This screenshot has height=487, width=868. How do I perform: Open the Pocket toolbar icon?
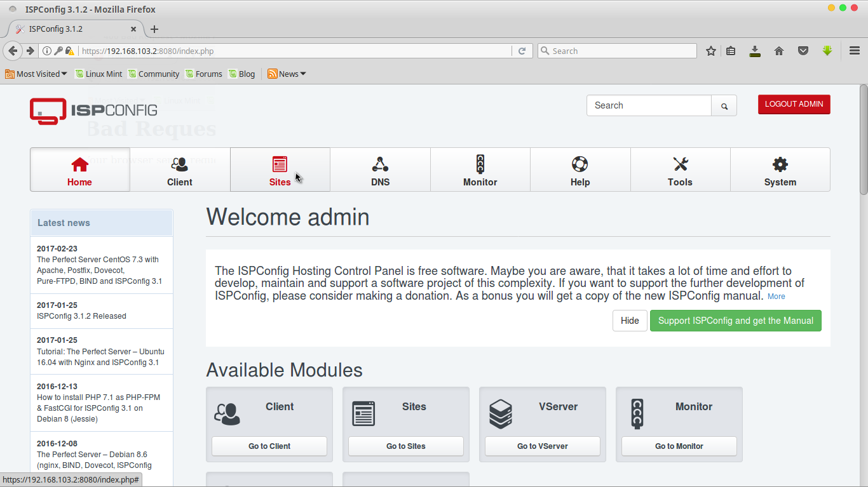click(803, 51)
